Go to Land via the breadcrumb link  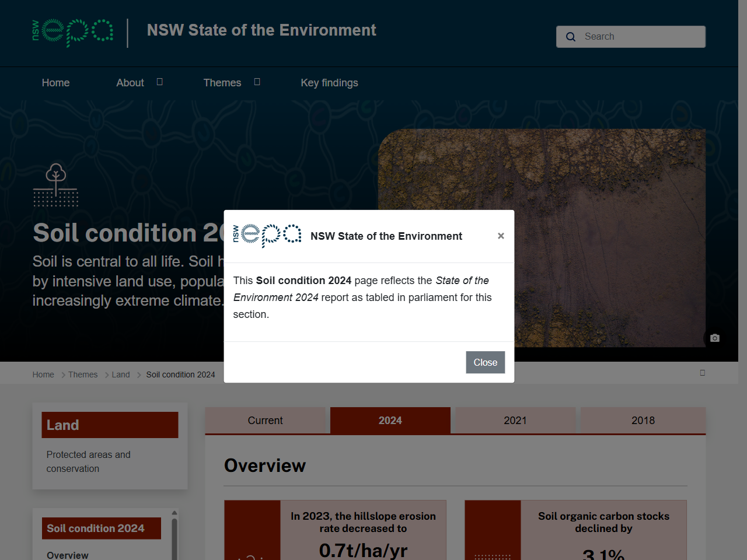(121, 374)
